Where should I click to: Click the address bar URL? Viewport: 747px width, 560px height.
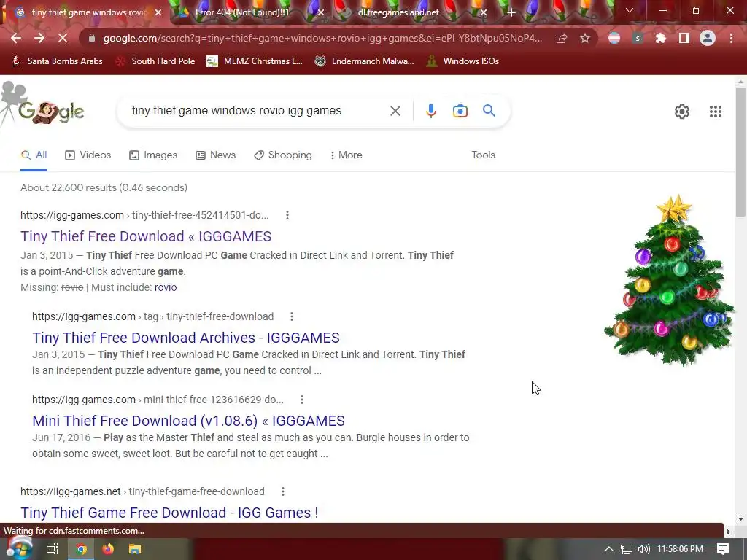322,38
